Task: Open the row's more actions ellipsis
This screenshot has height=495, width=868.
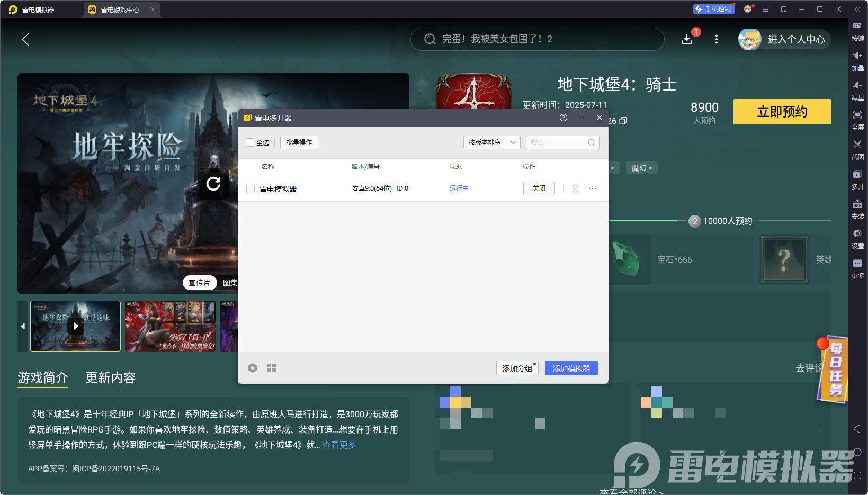Action: (x=593, y=188)
